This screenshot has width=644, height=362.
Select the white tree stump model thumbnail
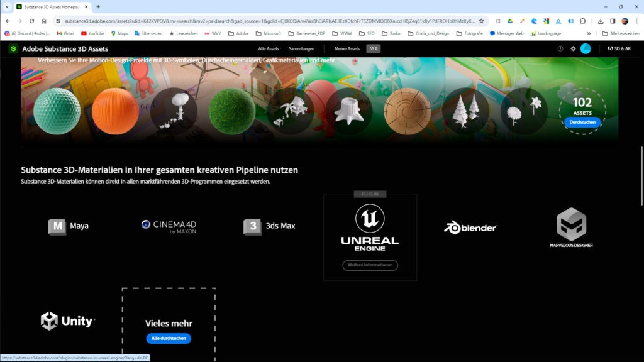(349, 111)
